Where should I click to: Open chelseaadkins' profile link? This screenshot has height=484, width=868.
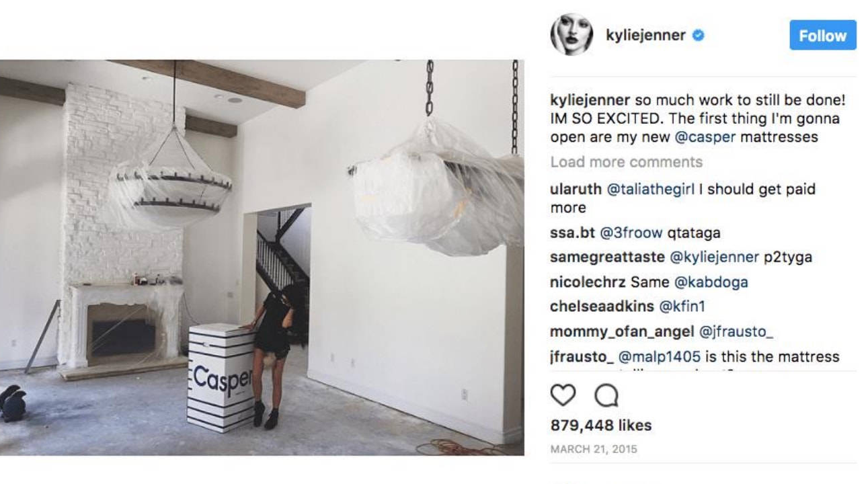point(602,307)
